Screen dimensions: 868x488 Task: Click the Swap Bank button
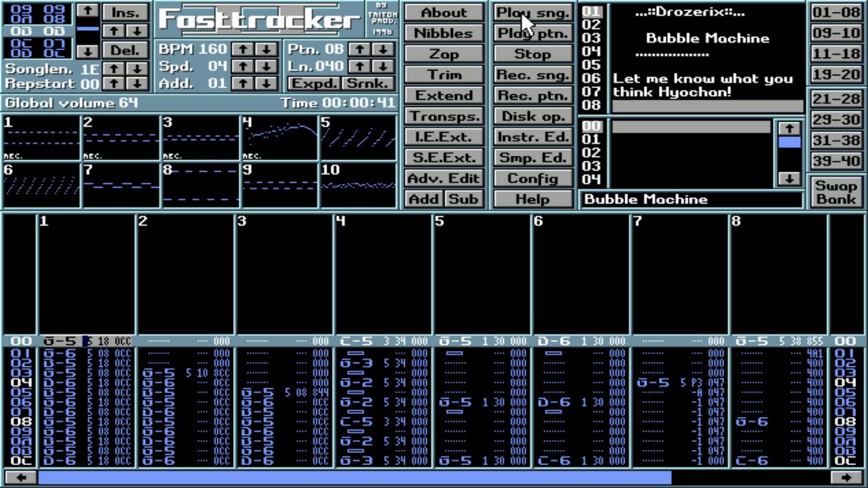coord(835,192)
